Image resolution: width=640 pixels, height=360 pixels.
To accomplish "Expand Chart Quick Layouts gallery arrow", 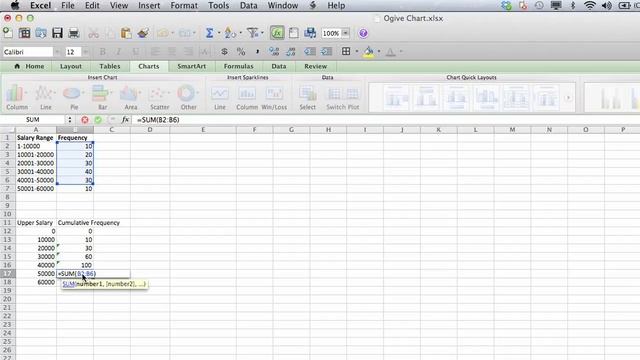I will pyautogui.click(x=568, y=98).
